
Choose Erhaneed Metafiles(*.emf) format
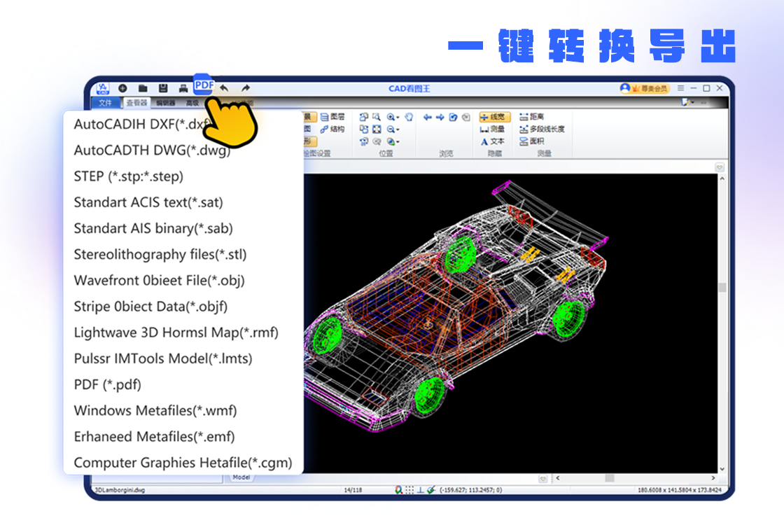[154, 436]
